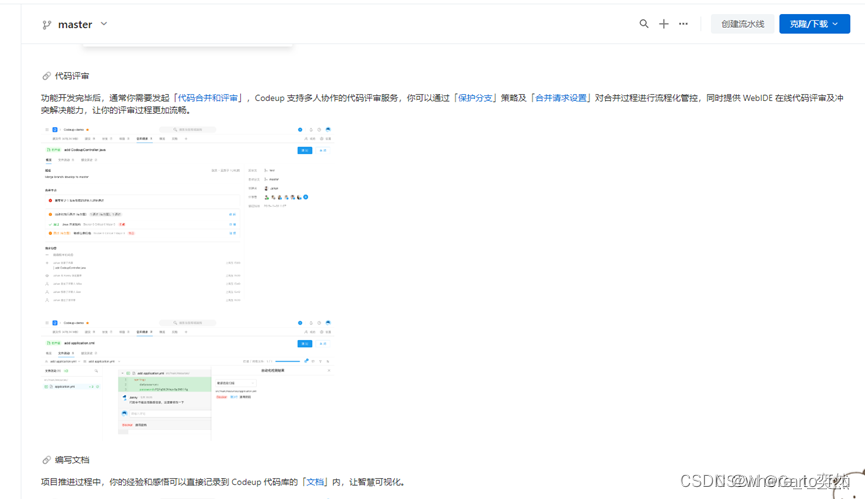
Task: Open the 文档 link
Action: pos(315,482)
